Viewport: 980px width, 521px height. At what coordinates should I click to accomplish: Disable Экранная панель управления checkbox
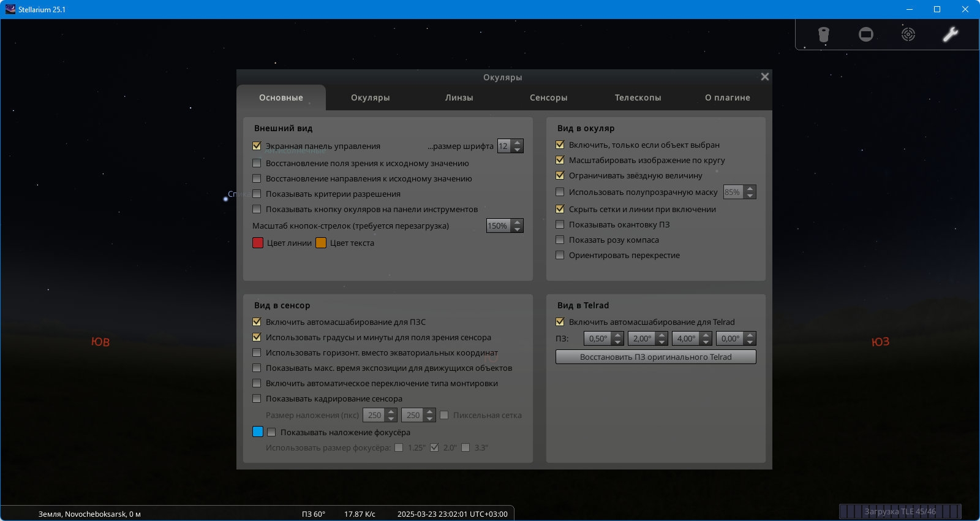257,146
